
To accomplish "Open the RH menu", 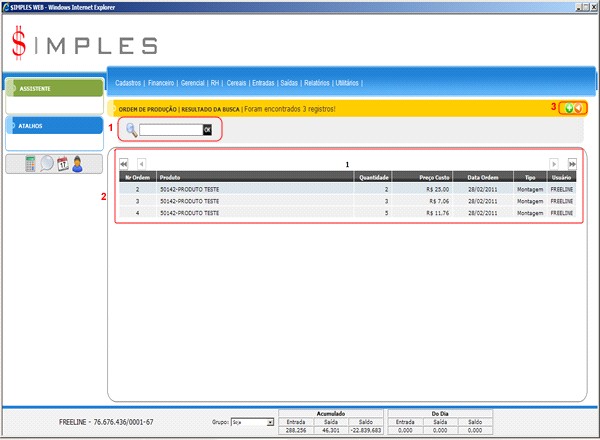I will [x=215, y=83].
